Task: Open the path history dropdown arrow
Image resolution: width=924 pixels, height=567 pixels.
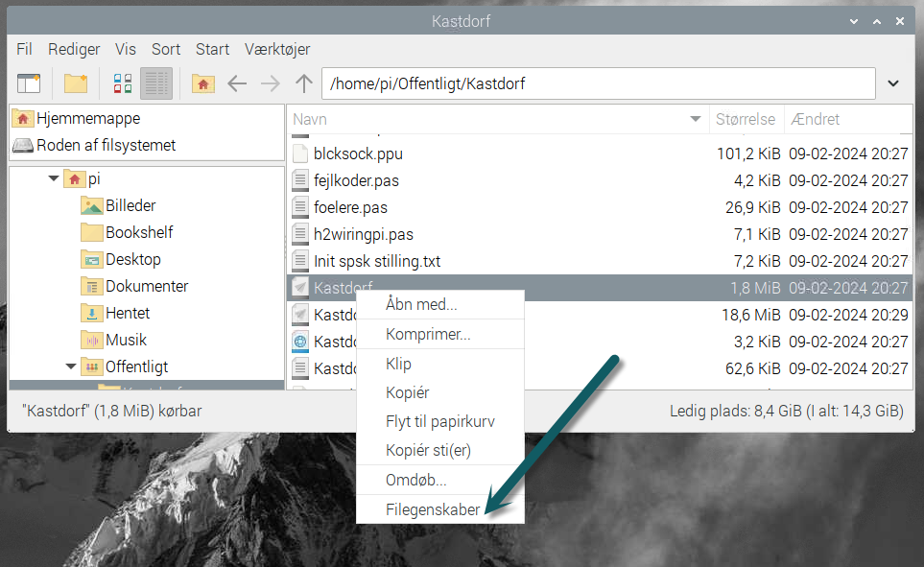Action: click(893, 83)
